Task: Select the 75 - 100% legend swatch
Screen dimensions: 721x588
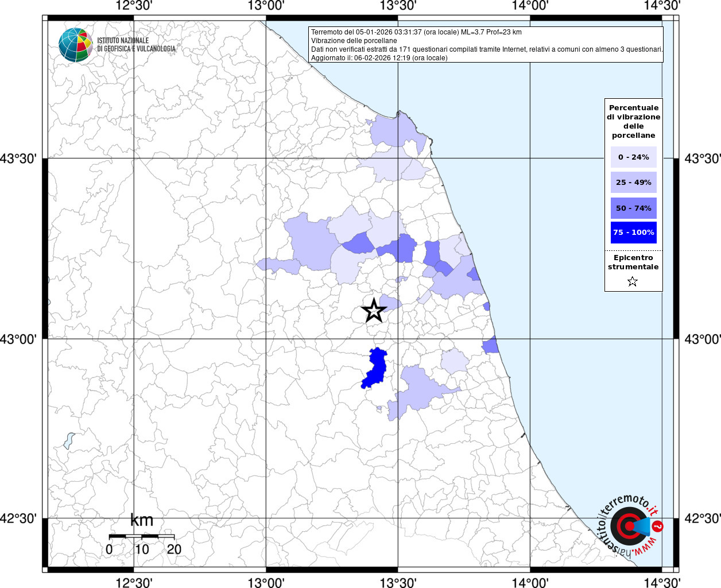Action: tap(633, 233)
